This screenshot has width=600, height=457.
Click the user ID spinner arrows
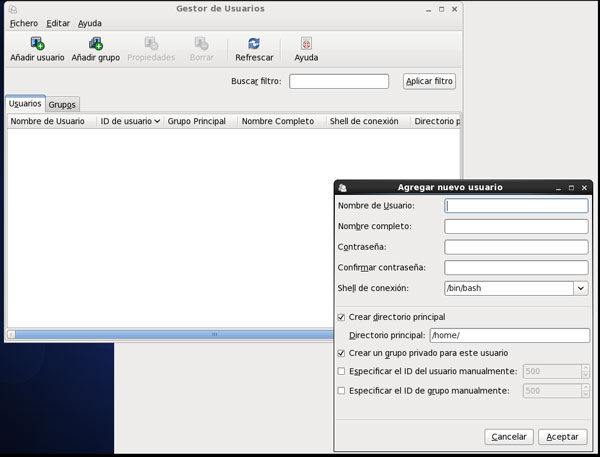pos(585,371)
